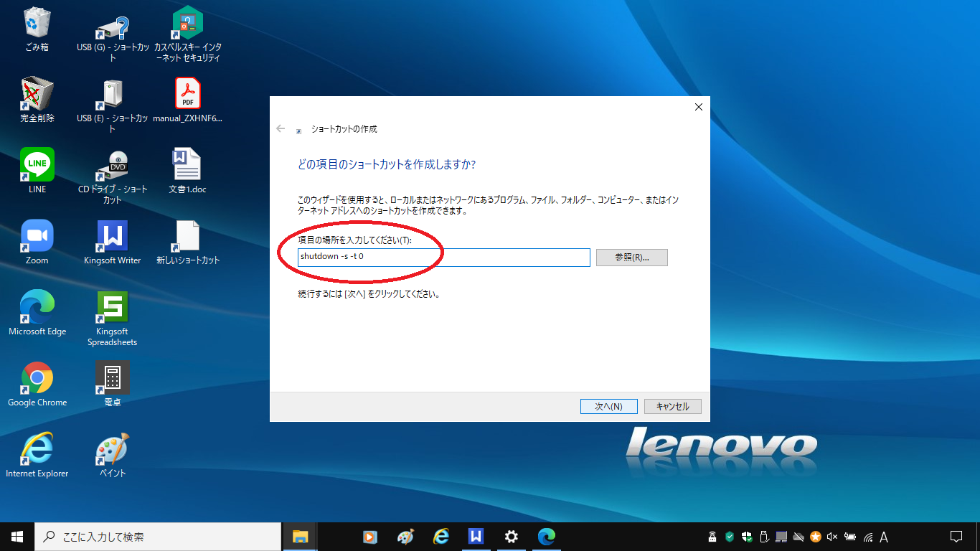Click the OneDrive cloud tray icon
The height and width of the screenshot is (551, 980).
coord(798,537)
